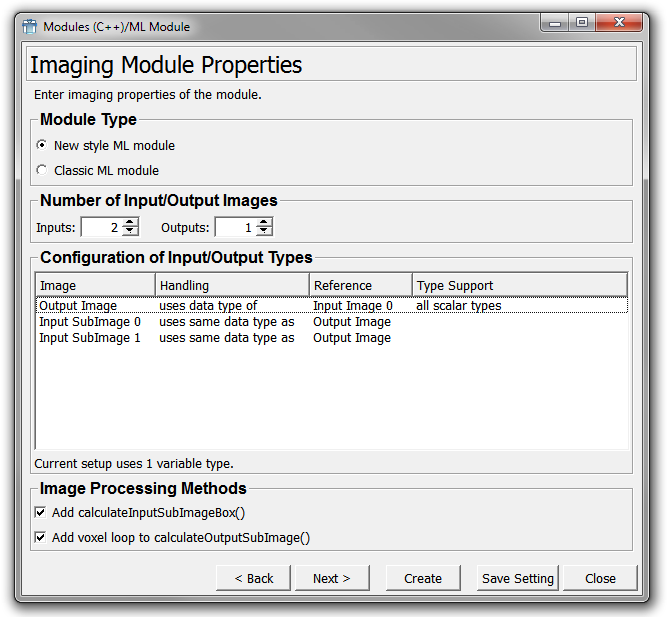Decrease the Inputs count with down arrow
The image size is (667, 617).
130,232
